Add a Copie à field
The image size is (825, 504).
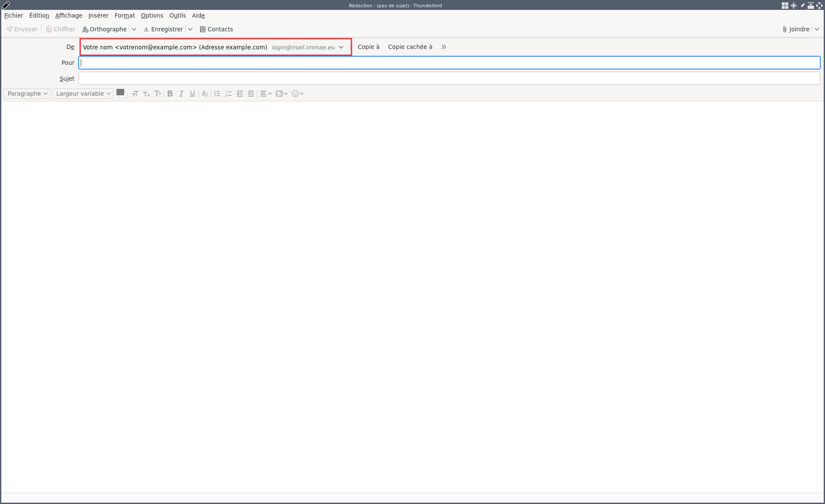click(x=368, y=47)
